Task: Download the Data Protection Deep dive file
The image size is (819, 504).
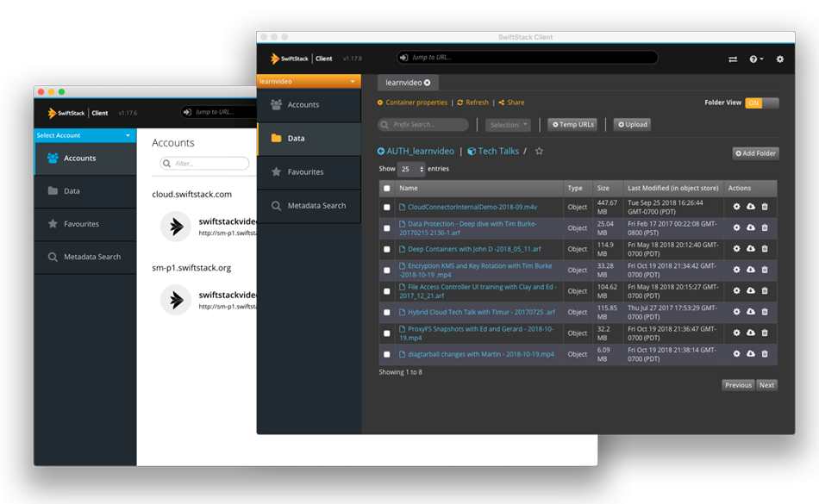Action: [751, 227]
